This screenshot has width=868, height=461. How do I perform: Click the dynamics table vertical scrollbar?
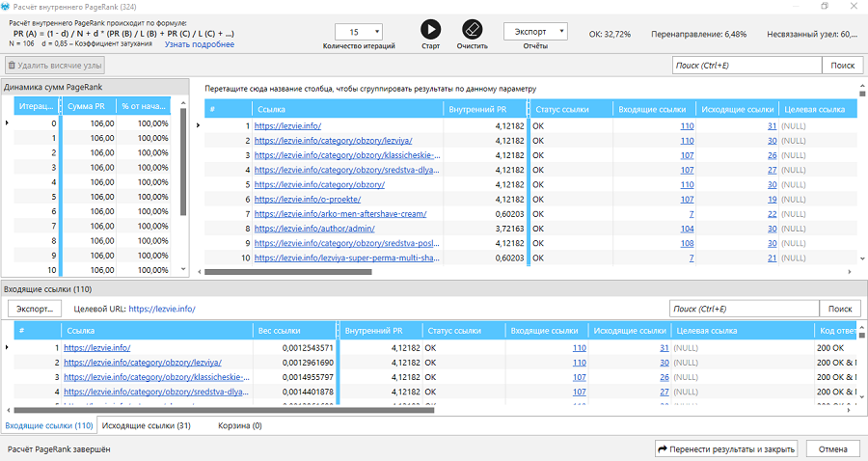pos(183,162)
